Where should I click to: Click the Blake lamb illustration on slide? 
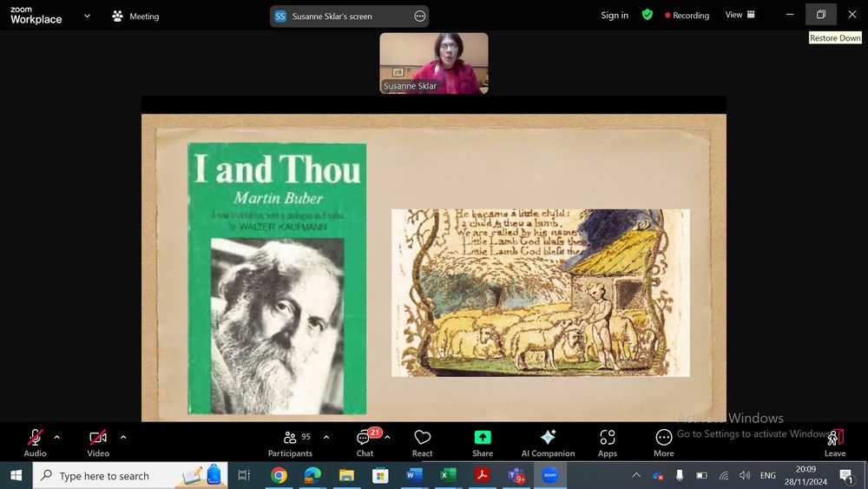[x=540, y=293]
